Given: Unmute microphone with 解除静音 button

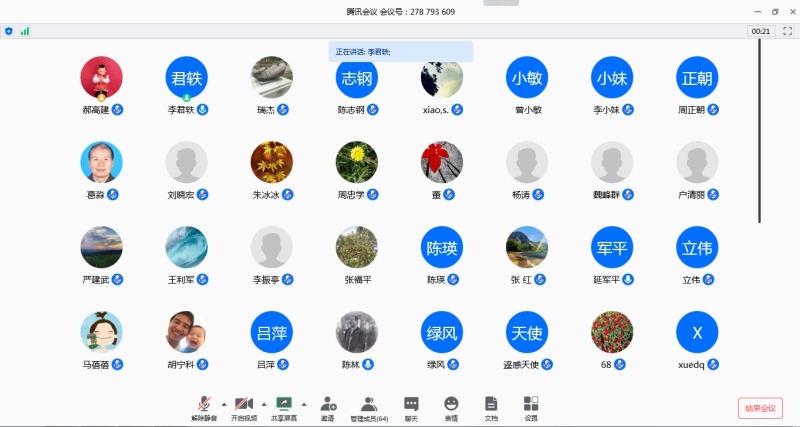Looking at the screenshot, I should tap(203, 406).
